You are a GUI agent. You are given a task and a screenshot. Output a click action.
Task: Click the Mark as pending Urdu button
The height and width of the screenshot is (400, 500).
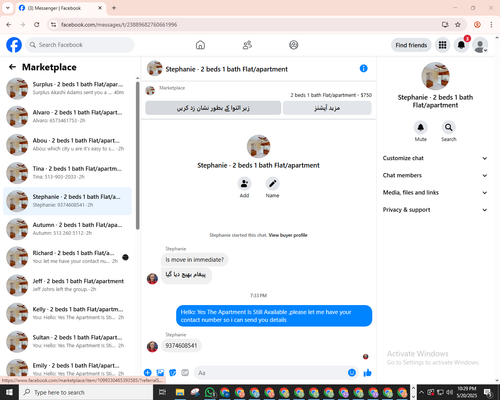coord(213,108)
